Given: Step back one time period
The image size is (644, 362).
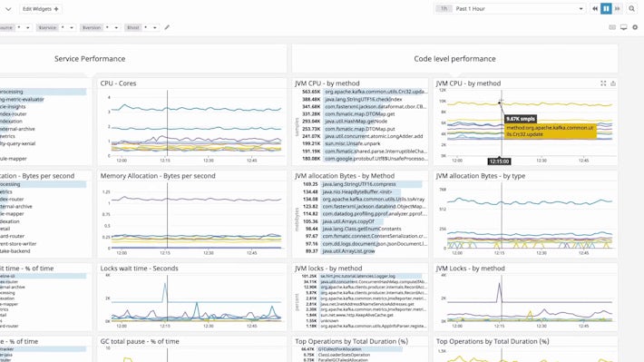Looking at the screenshot, I should point(595,9).
